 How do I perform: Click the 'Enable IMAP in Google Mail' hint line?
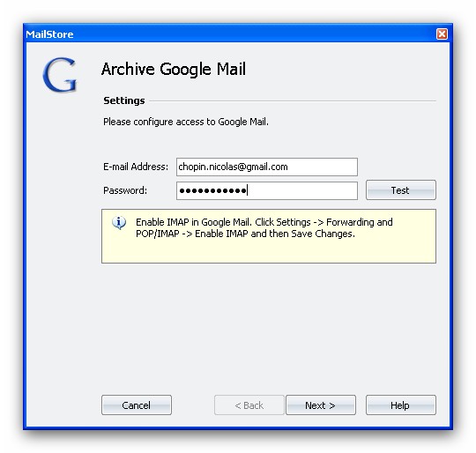(x=264, y=222)
